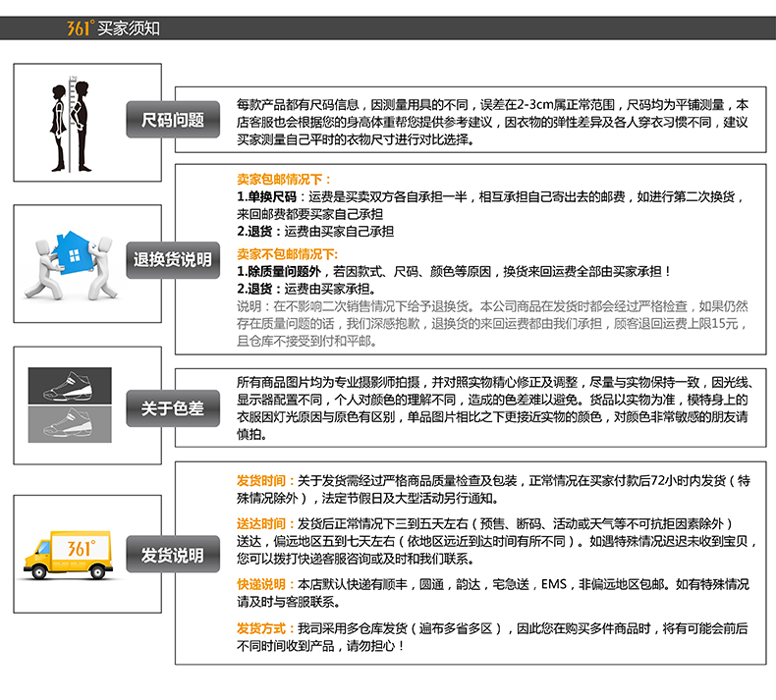Click the 来回邮费都要买家自己承担 line
776x700 pixels.
pyautogui.click(x=309, y=214)
